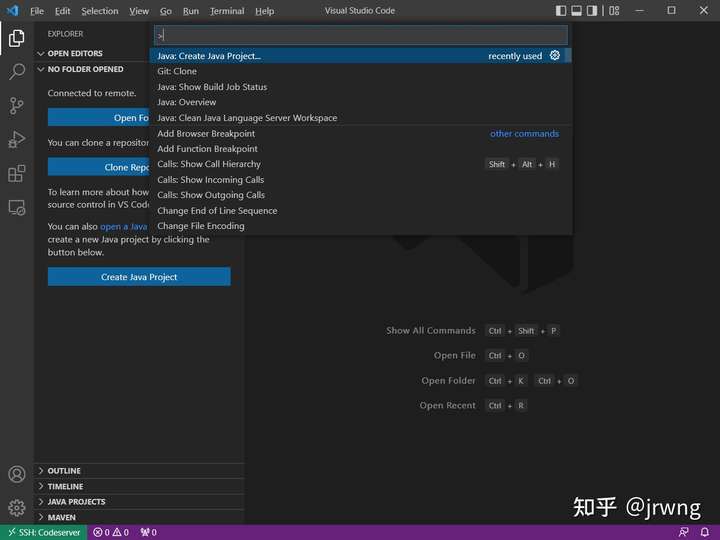Select Git: Clone command
Screen dimensions: 720x540
(359, 71)
